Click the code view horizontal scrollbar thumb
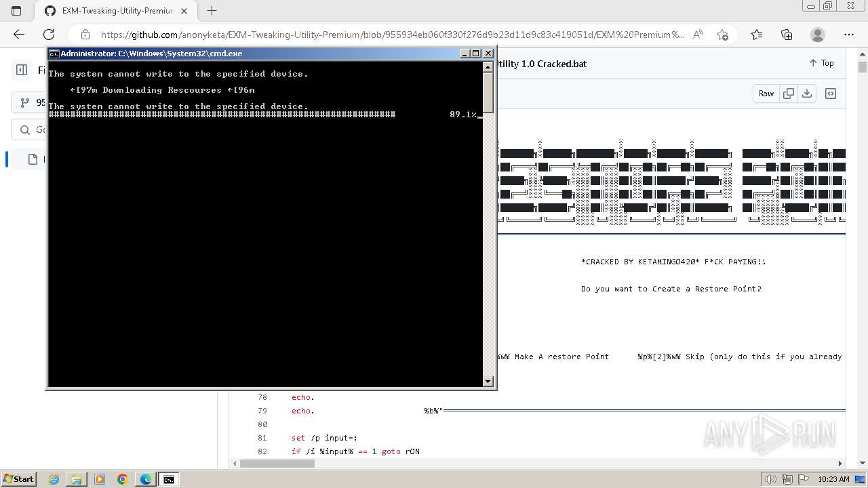 click(x=277, y=464)
